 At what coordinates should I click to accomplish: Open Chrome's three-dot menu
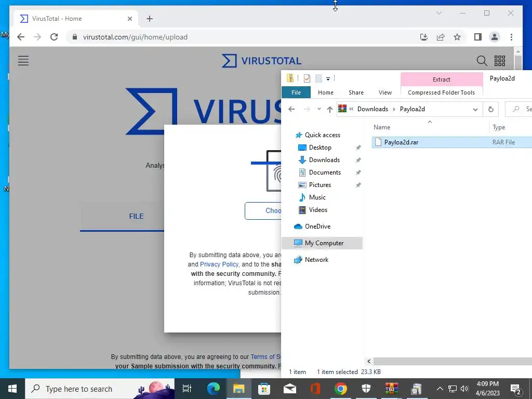click(x=511, y=37)
